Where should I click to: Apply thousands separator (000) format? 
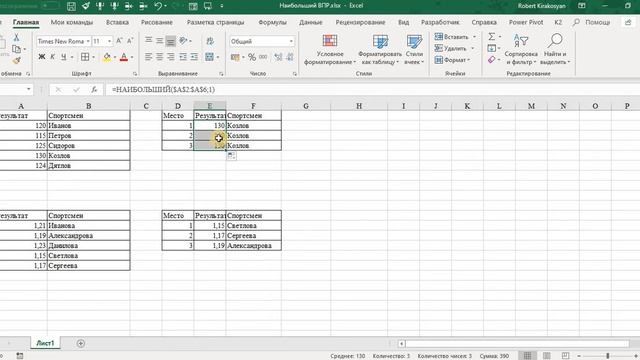pyautogui.click(x=263, y=57)
